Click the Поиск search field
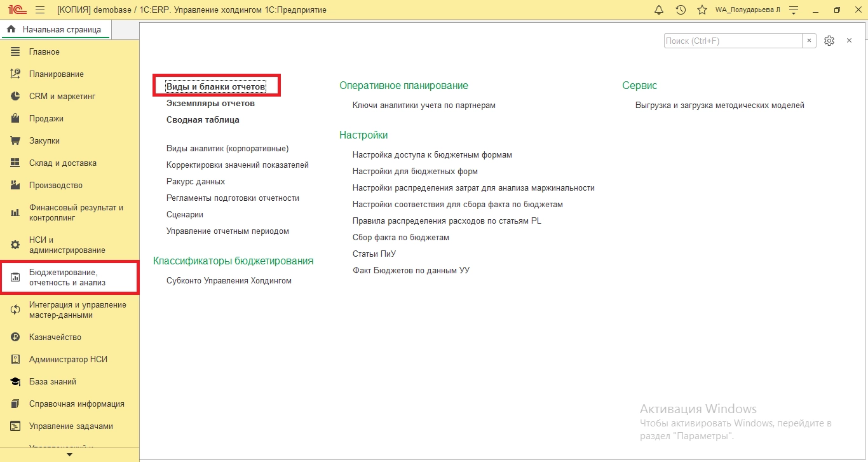Viewport: 868px width, 462px height. click(x=733, y=41)
